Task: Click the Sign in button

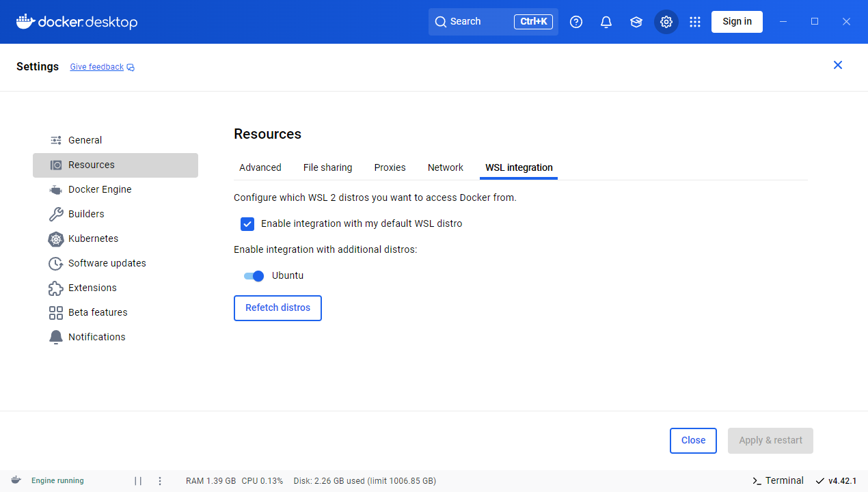Action: tap(737, 22)
